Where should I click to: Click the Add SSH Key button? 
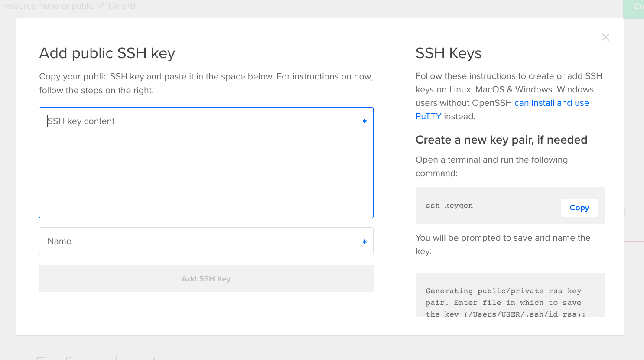(206, 278)
